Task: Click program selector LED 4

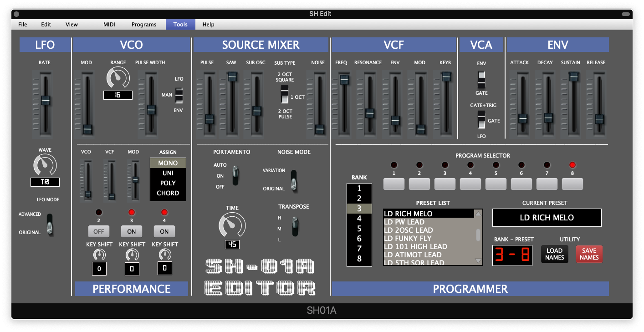Action: point(470,165)
